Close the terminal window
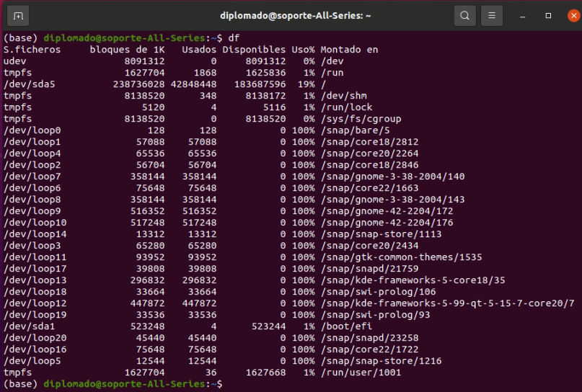Image resolution: width=582 pixels, height=392 pixels. (x=573, y=16)
